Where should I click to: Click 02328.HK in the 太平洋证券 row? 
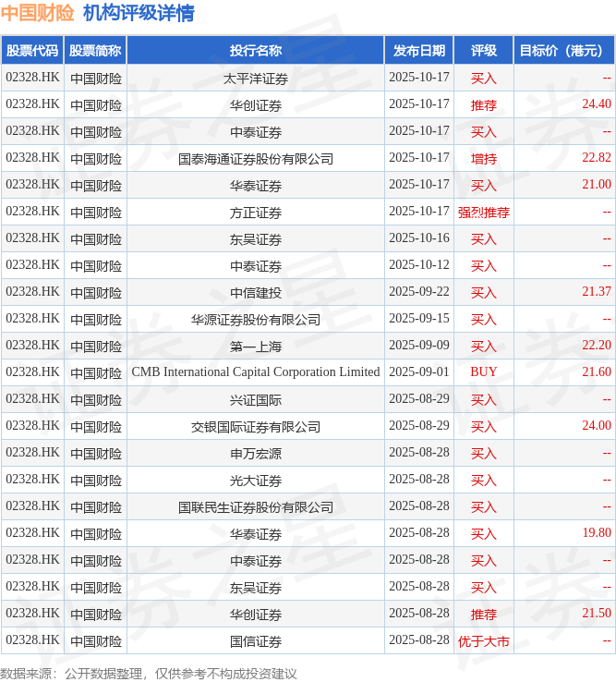tap(32, 78)
